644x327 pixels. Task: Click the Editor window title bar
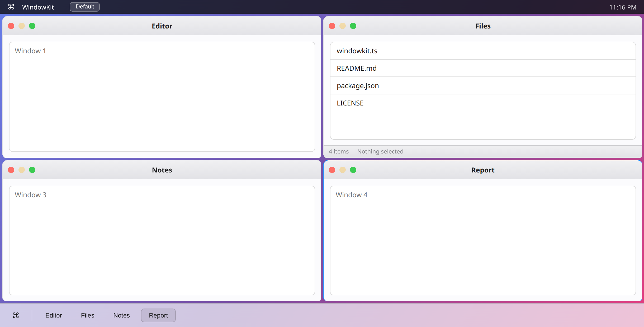tap(162, 26)
